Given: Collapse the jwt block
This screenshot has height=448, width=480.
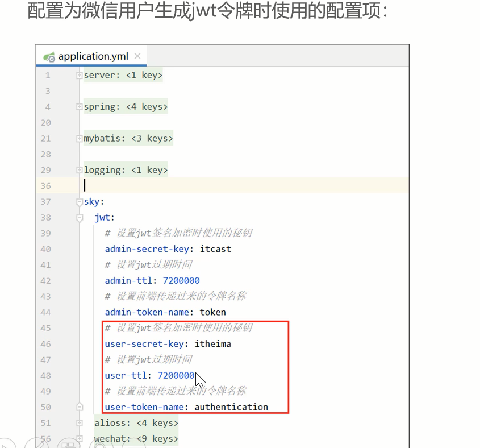Looking at the screenshot, I should click(x=80, y=218).
